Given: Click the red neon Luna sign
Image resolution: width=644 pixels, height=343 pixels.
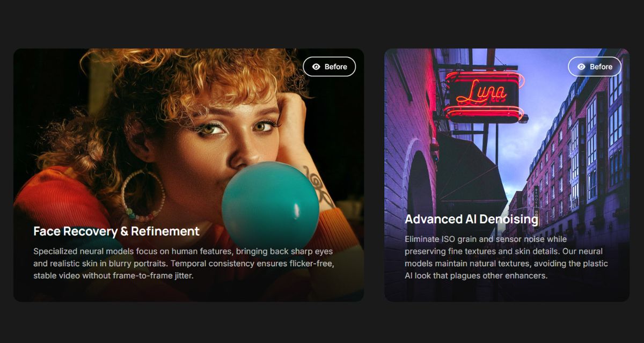Looking at the screenshot, I should click(x=482, y=95).
